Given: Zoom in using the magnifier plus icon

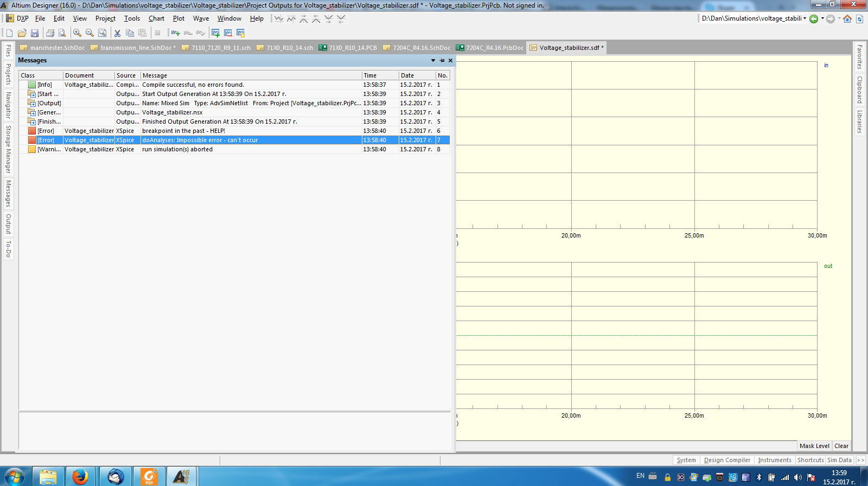Looking at the screenshot, I should coord(77,33).
